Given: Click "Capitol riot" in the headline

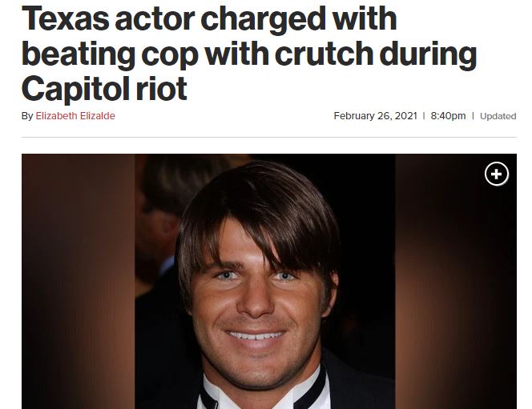Looking at the screenshot, I should 104,88.
